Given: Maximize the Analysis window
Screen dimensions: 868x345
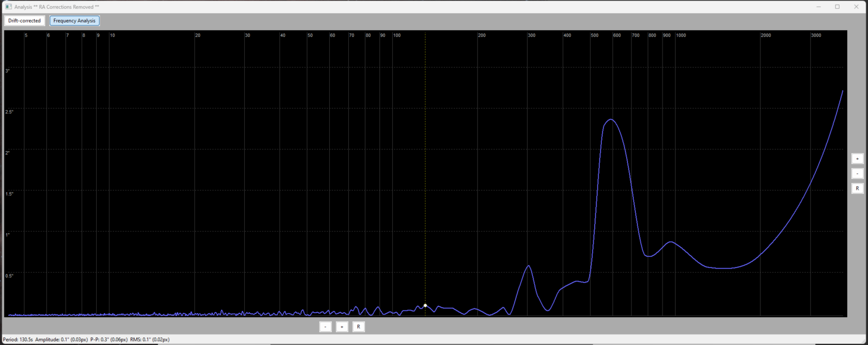Looking at the screenshot, I should [837, 6].
